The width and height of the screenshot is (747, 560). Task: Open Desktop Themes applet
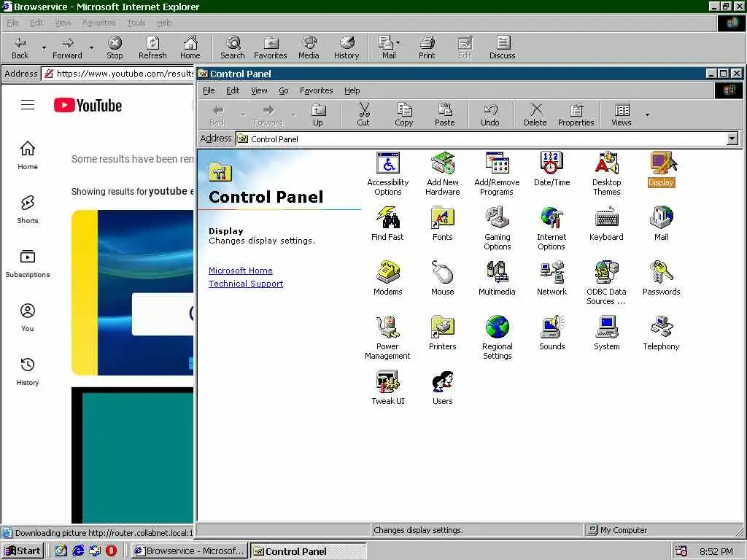(606, 174)
